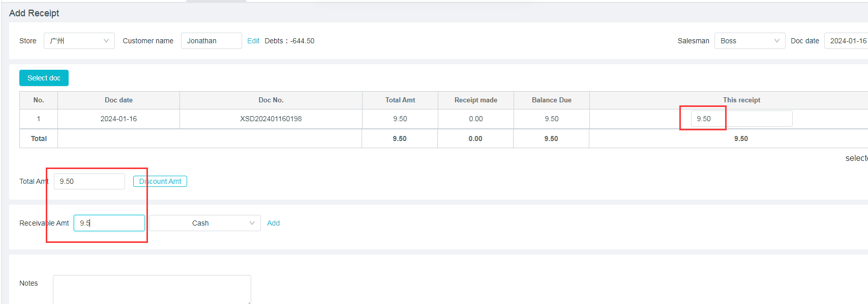
Task: Click the Discount Amt button
Action: click(160, 181)
